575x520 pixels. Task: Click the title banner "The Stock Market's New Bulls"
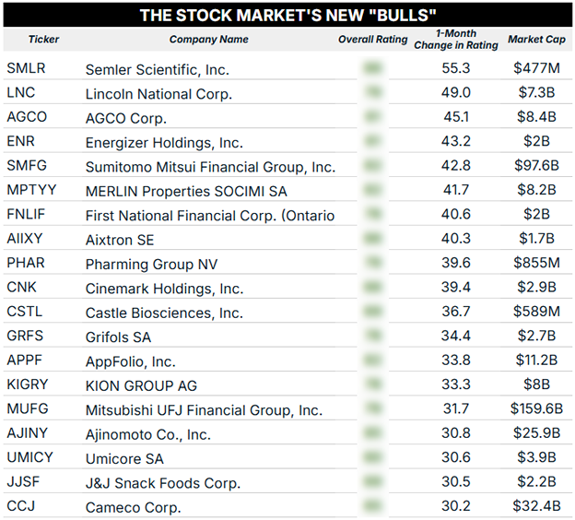[x=288, y=15]
